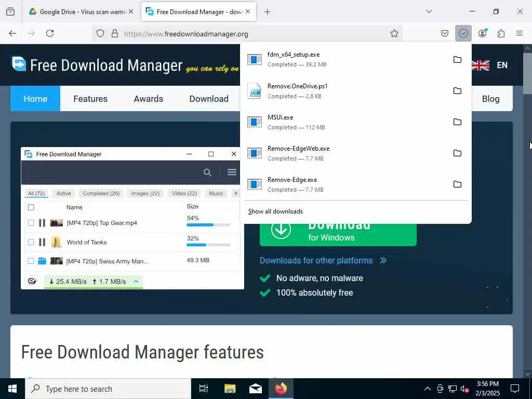Click pause button on World of Tanks row

tap(42, 242)
